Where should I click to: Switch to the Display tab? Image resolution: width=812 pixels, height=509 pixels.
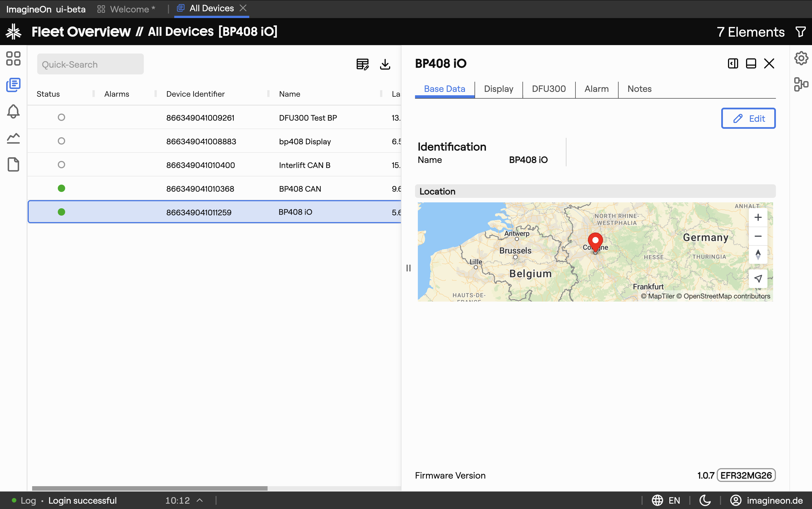click(498, 89)
